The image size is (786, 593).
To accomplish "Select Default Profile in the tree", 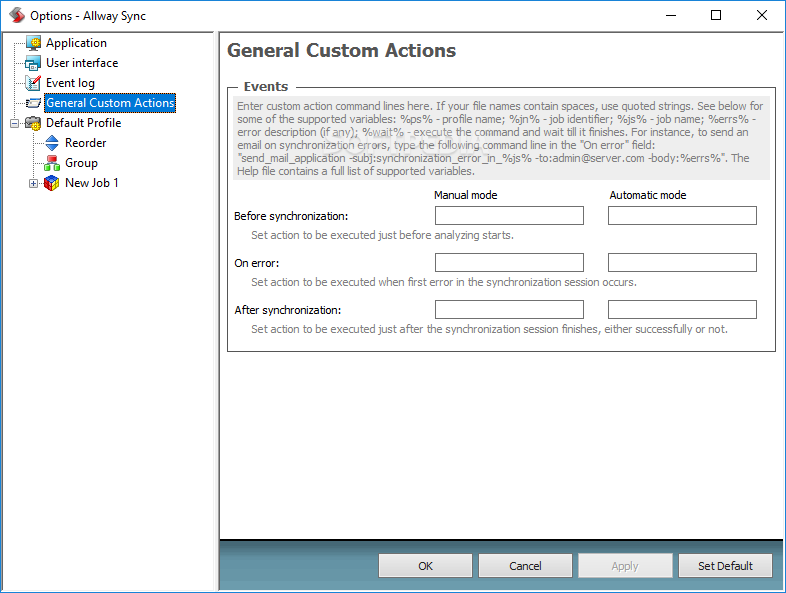I will pos(83,123).
